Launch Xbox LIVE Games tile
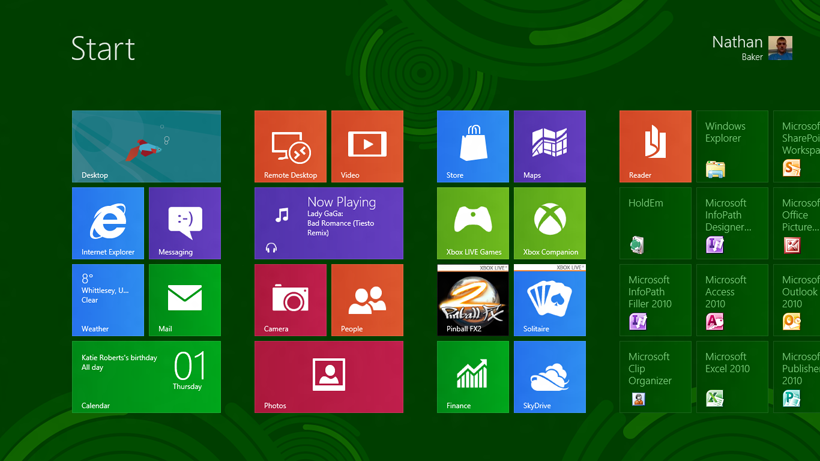 point(473,223)
